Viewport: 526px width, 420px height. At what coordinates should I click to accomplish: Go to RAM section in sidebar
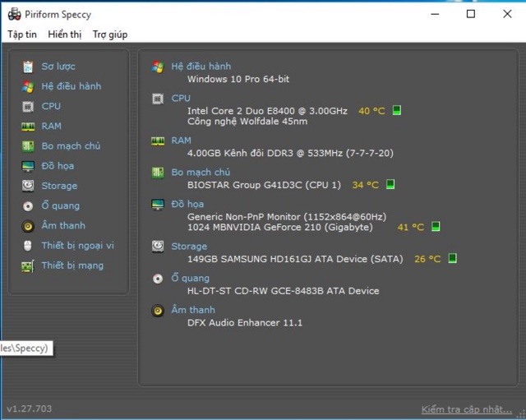(x=51, y=126)
